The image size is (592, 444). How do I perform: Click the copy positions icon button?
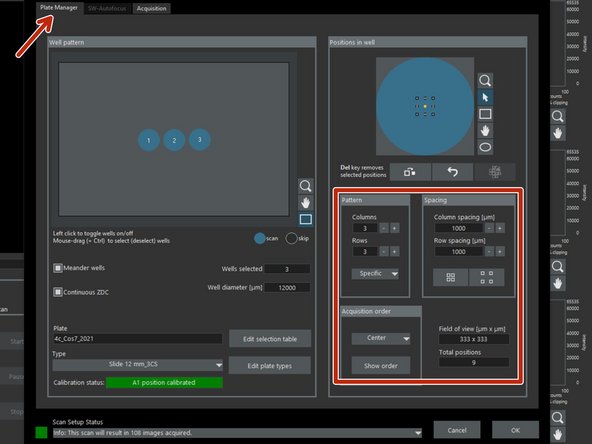tap(410, 172)
